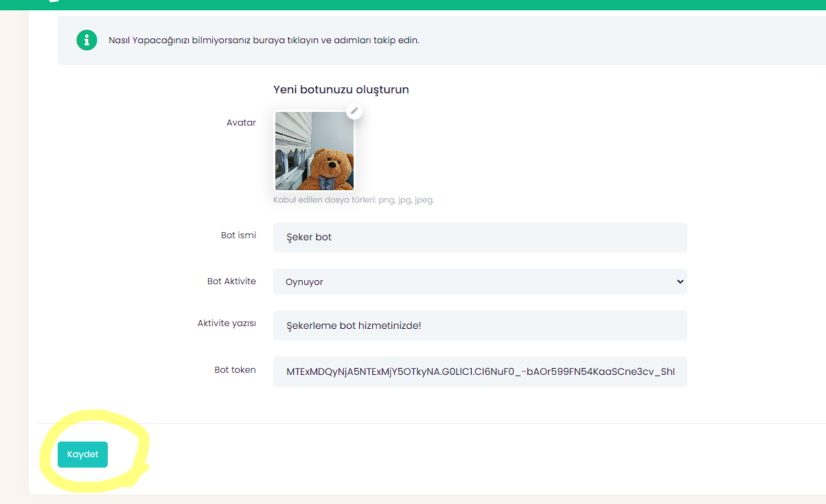This screenshot has width=826, height=504.
Task: Click the 'Nasıl Yapacağınızı bilmiyorsanız' help text
Action: 264,40
